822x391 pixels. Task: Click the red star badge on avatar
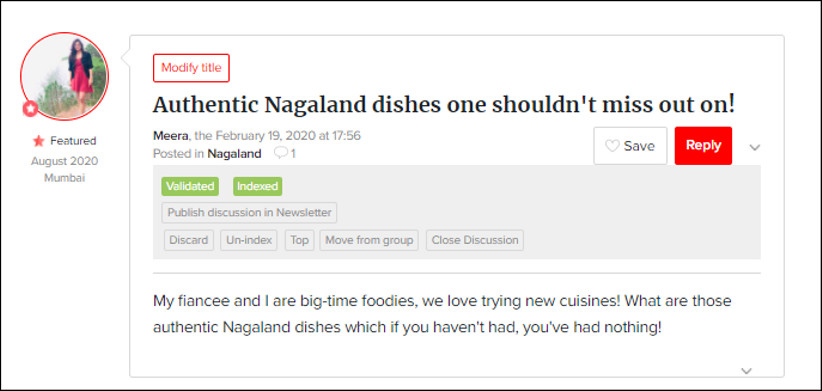point(30,109)
